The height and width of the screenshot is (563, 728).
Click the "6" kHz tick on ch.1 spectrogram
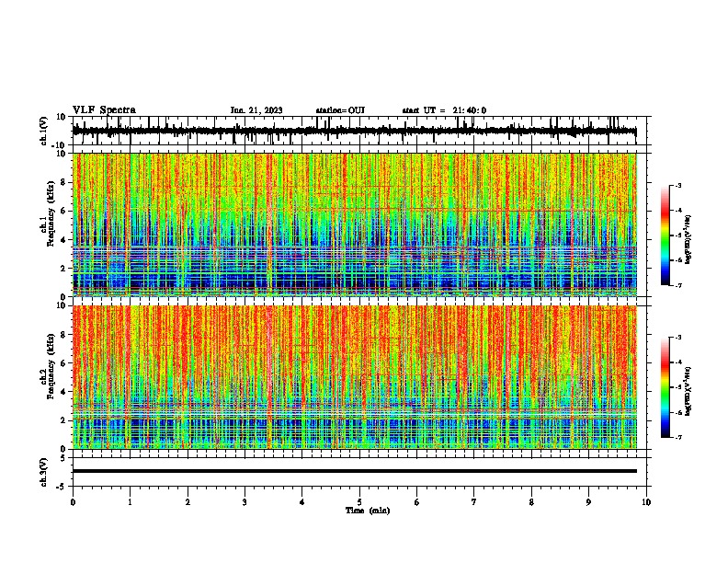[x=63, y=211]
